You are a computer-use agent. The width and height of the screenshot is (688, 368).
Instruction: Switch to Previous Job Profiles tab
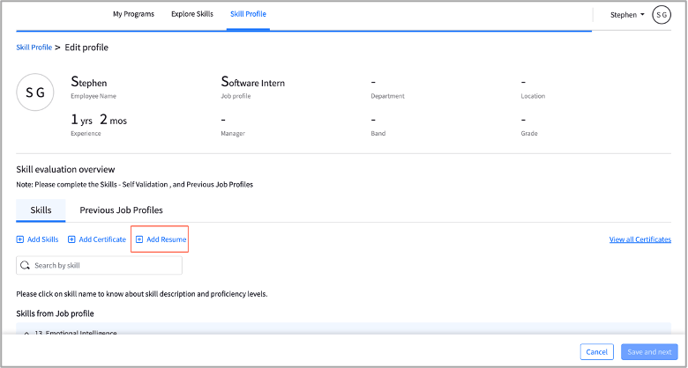point(121,210)
